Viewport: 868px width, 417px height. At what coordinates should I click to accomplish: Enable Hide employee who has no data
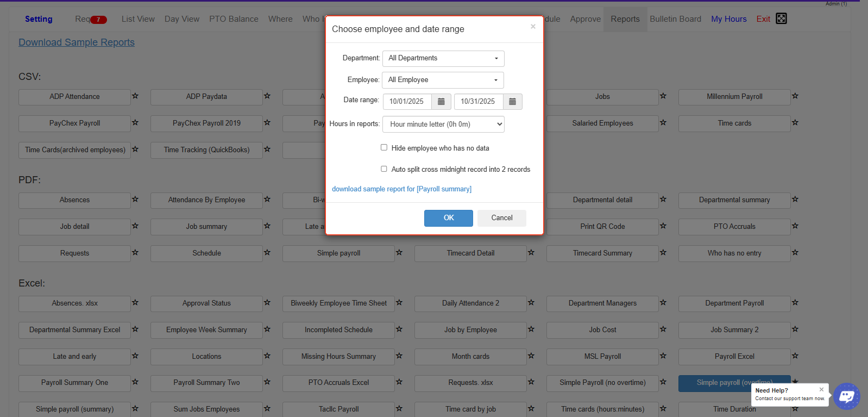384,147
